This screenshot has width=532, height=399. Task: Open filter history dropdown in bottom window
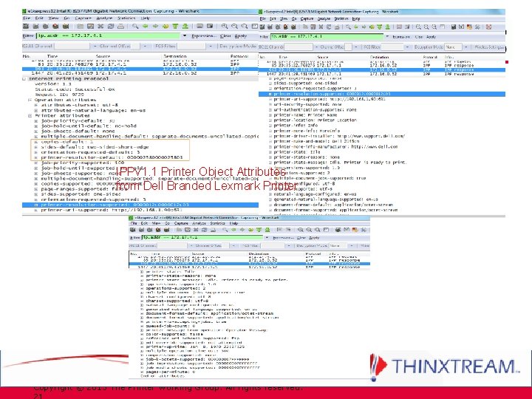tap(267, 237)
